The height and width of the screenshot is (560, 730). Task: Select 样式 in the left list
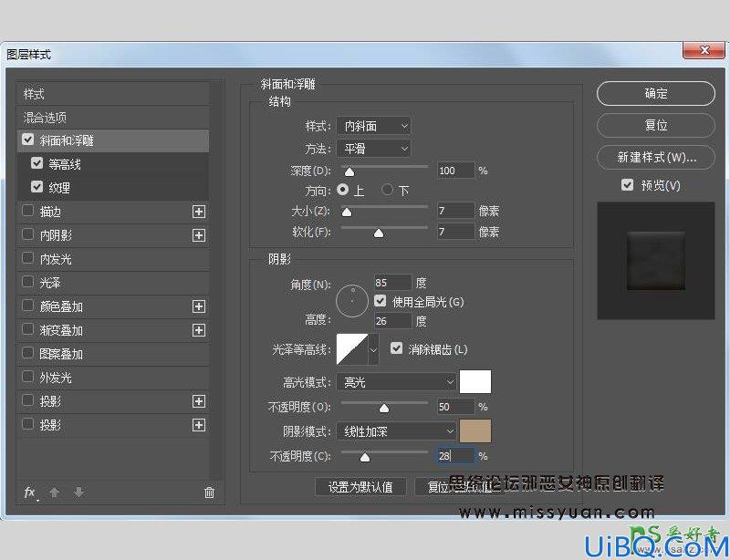coord(112,94)
